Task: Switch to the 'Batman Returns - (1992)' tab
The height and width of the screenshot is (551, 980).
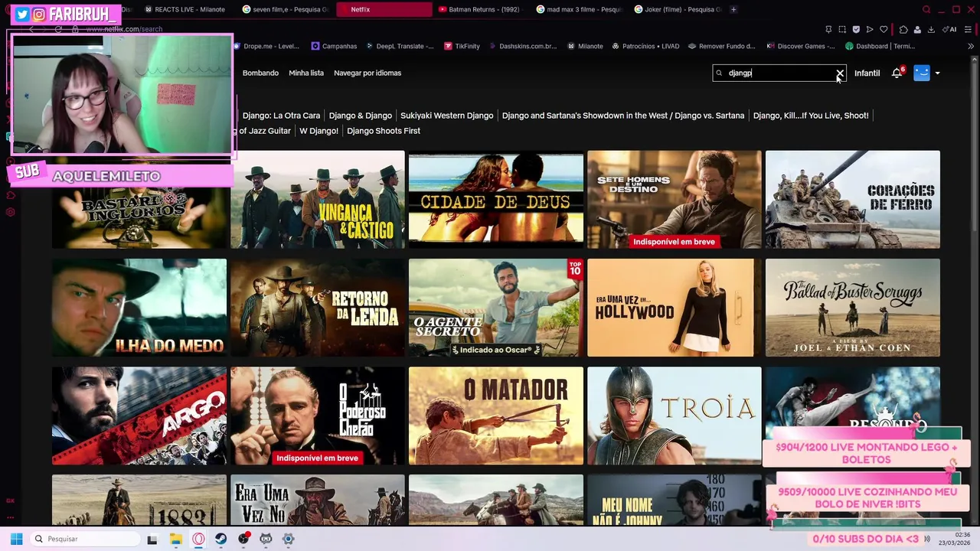Action: (x=479, y=9)
